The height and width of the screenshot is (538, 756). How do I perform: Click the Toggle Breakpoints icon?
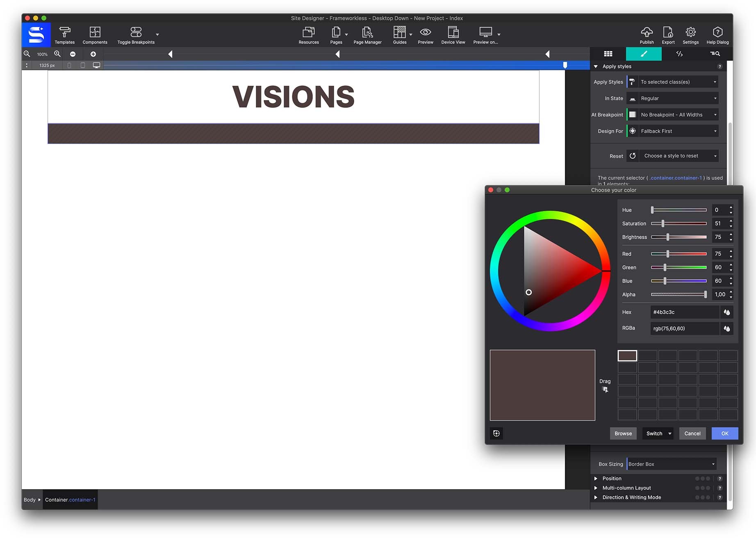[x=136, y=32]
